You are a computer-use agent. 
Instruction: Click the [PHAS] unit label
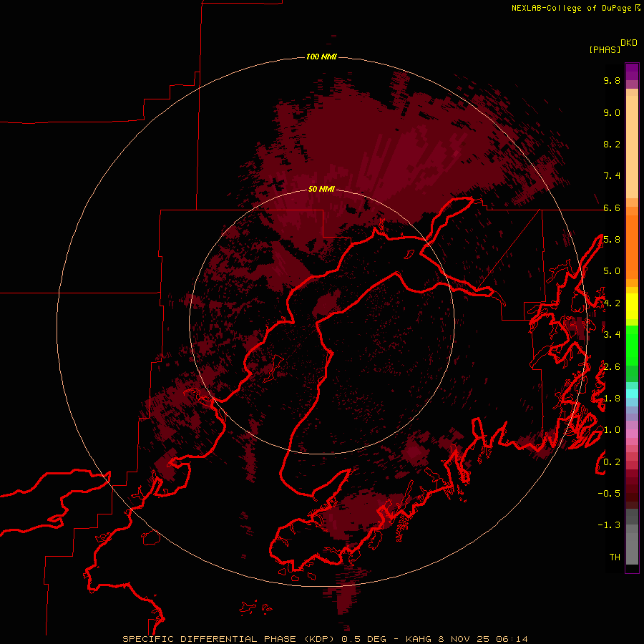(x=605, y=50)
